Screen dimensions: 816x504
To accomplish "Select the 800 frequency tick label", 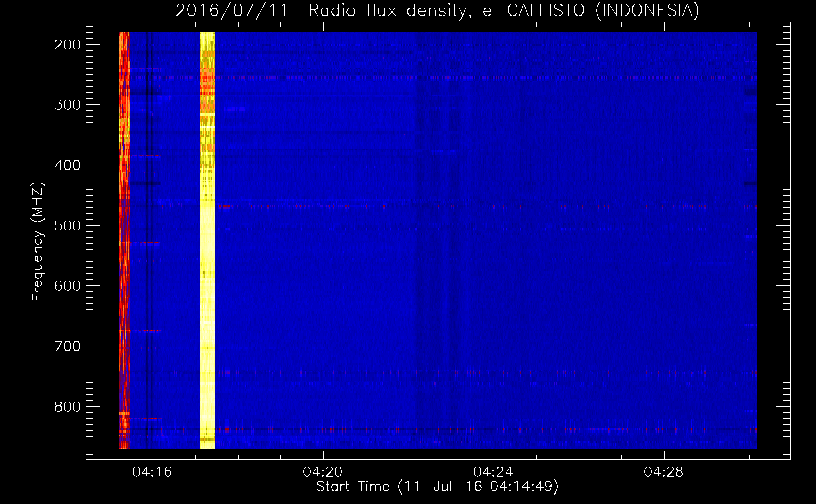I will pos(68,407).
